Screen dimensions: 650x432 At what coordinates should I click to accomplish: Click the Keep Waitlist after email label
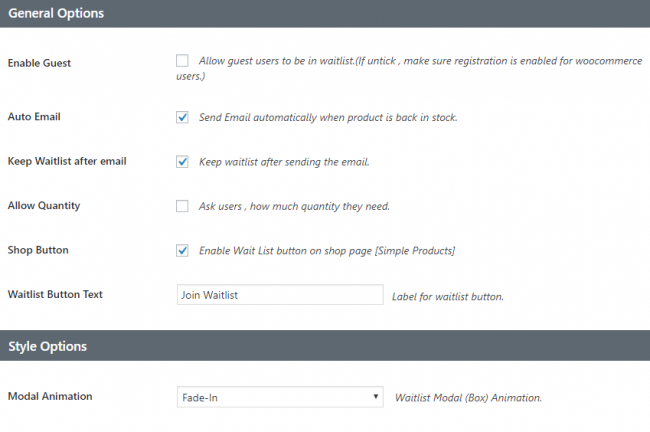point(67,161)
